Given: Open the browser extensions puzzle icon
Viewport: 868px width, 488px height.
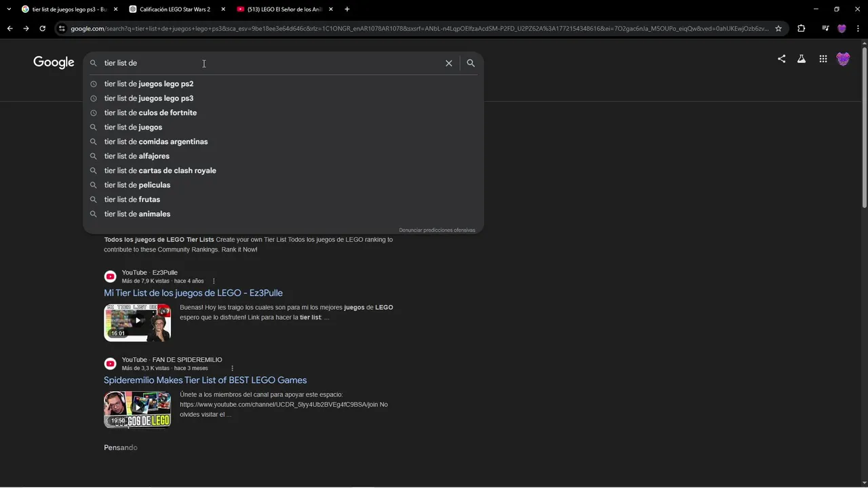Looking at the screenshot, I should click(801, 28).
